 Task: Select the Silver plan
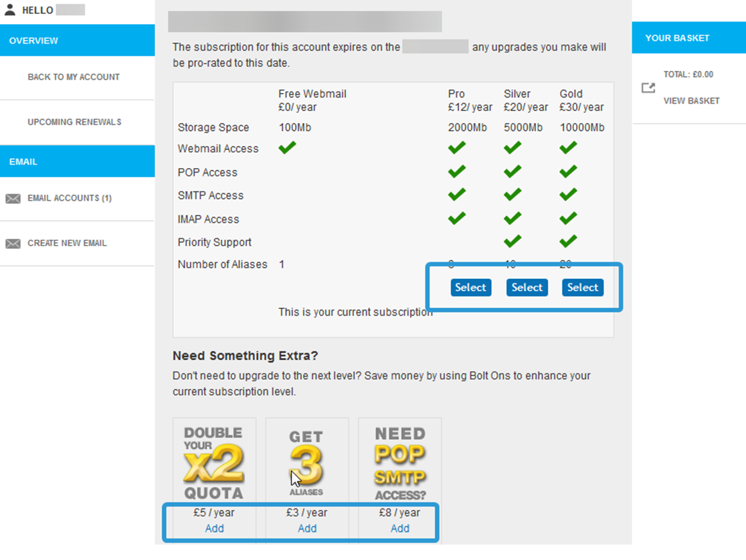pyautogui.click(x=527, y=288)
